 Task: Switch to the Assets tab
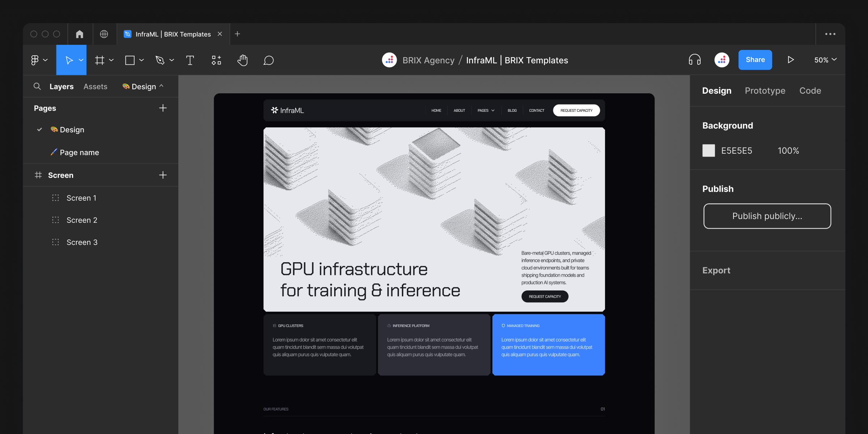pyautogui.click(x=95, y=86)
